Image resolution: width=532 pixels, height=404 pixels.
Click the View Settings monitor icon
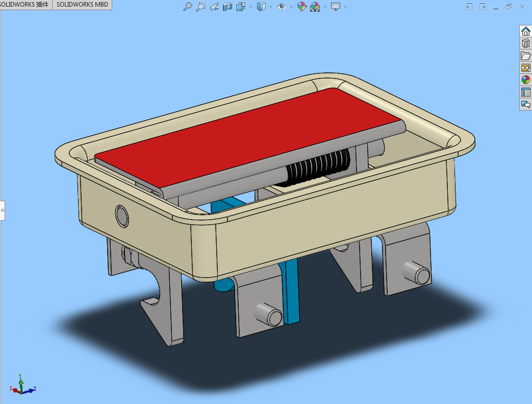click(x=336, y=7)
